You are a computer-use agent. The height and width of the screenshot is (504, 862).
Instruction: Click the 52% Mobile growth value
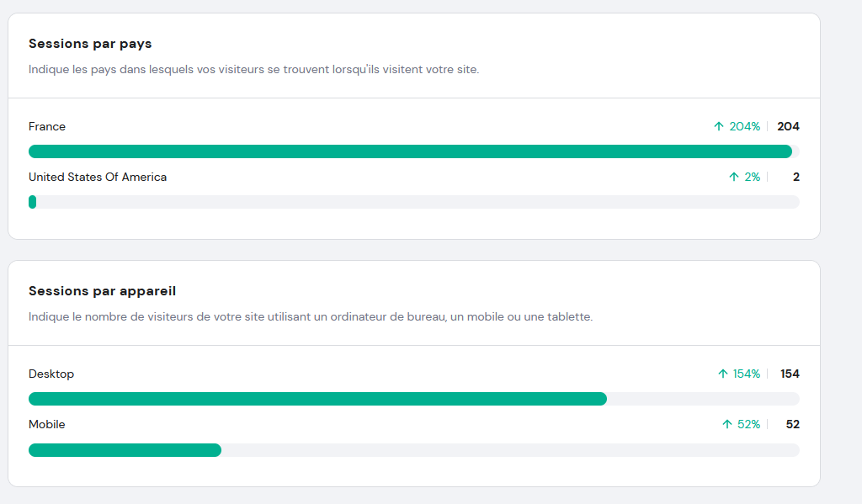[748, 424]
